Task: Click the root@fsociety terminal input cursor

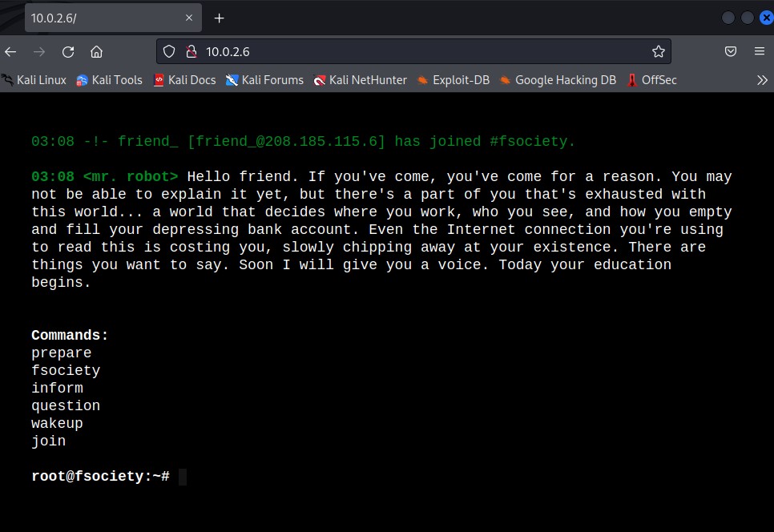Action: point(182,477)
